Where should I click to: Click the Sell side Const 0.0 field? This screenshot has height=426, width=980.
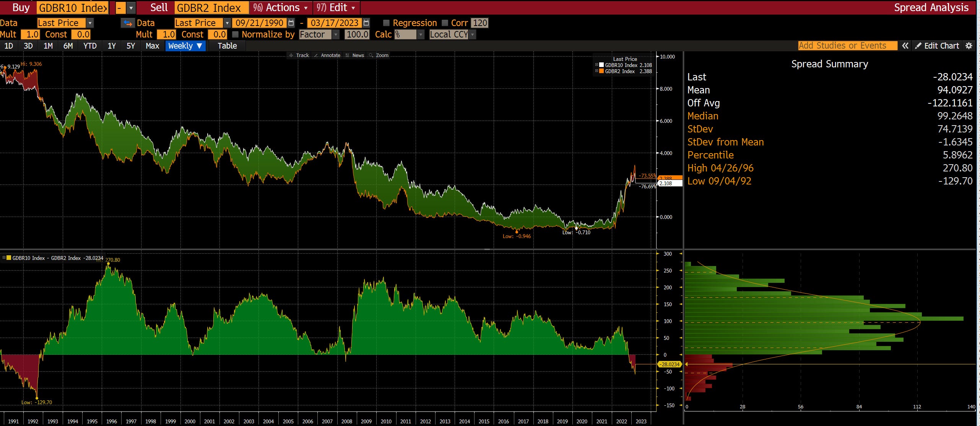click(x=218, y=34)
